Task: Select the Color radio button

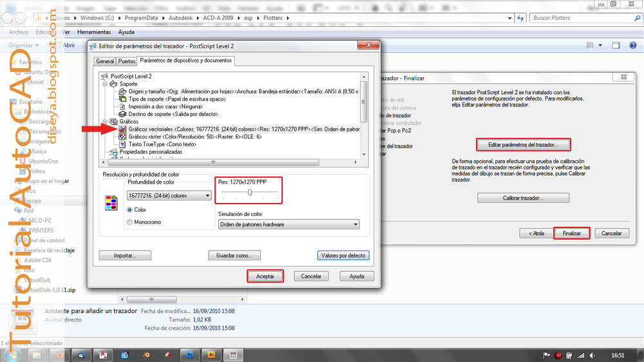Action: click(130, 209)
